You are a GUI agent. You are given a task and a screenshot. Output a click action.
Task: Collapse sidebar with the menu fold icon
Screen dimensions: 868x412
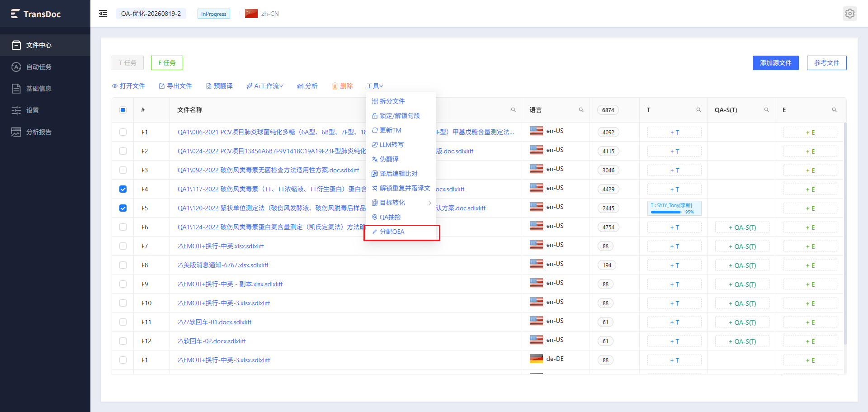point(103,14)
